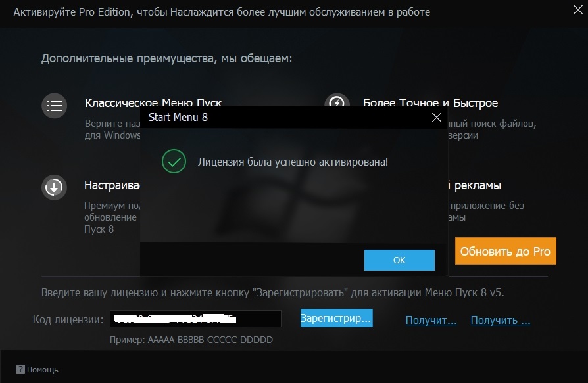The width and height of the screenshot is (588, 383).
Task: Click the Код лицензии label
Action: (68, 319)
